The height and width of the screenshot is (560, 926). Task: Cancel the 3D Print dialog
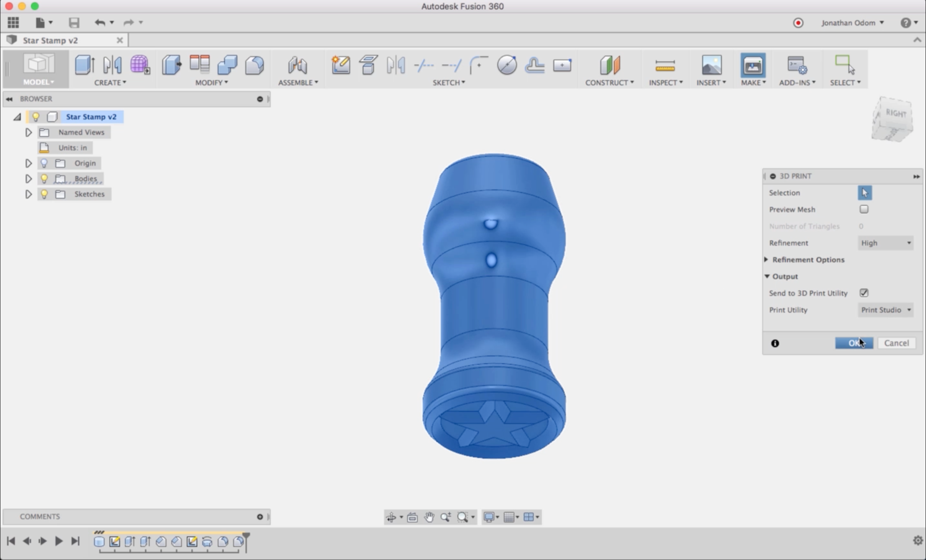click(897, 343)
